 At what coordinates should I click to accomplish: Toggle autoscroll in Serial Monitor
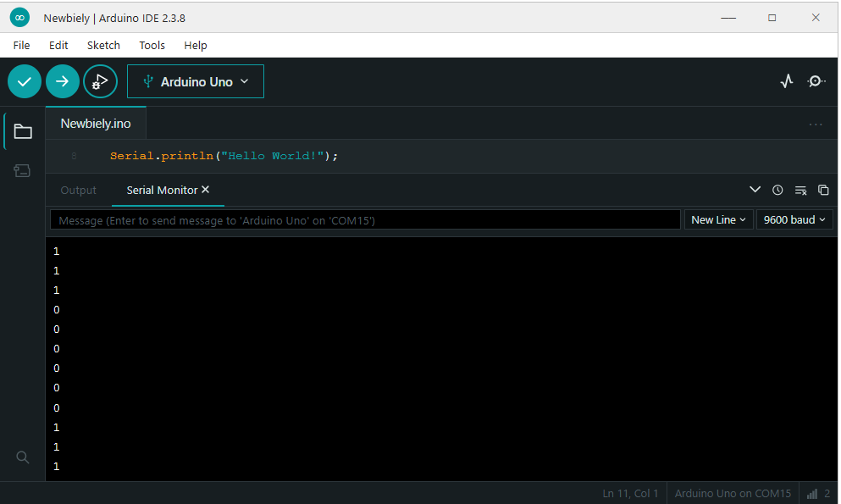755,190
